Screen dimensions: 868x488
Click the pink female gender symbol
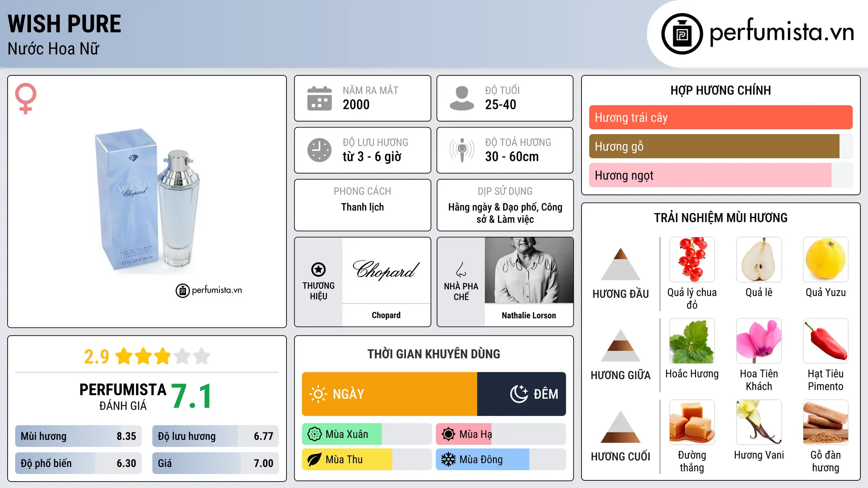[26, 99]
